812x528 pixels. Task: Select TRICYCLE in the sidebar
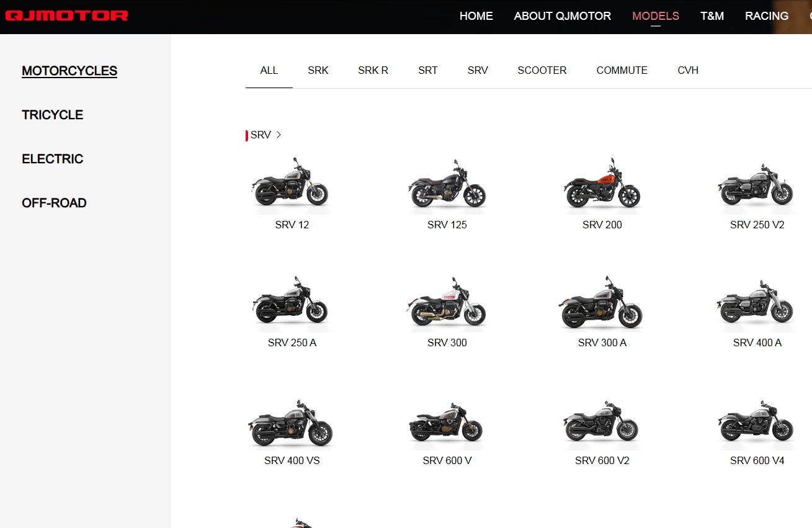tap(52, 115)
